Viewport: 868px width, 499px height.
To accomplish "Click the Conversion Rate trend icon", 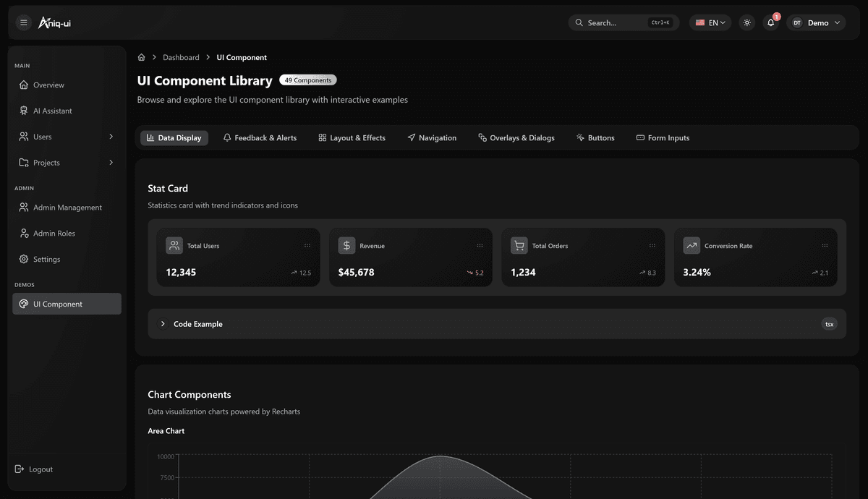I will coord(692,246).
